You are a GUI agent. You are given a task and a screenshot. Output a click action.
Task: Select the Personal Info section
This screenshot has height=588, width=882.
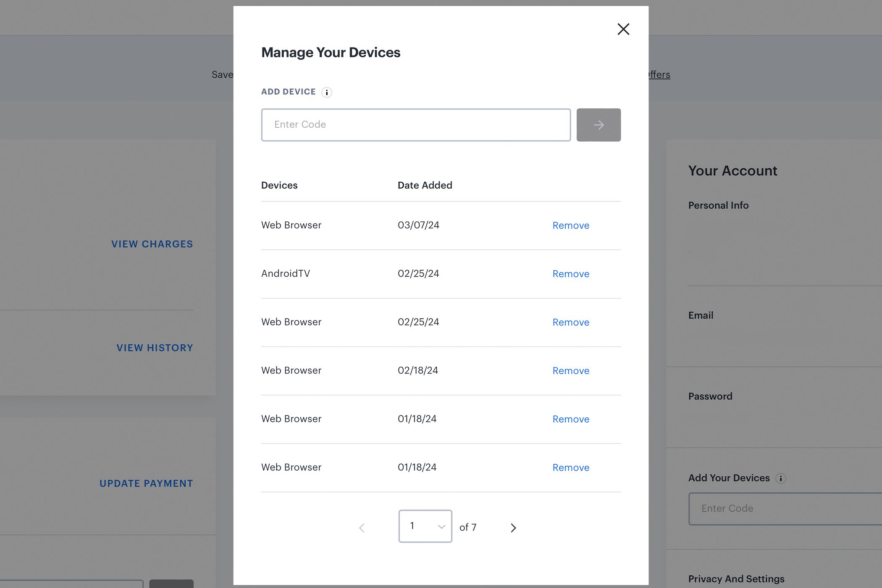click(718, 205)
